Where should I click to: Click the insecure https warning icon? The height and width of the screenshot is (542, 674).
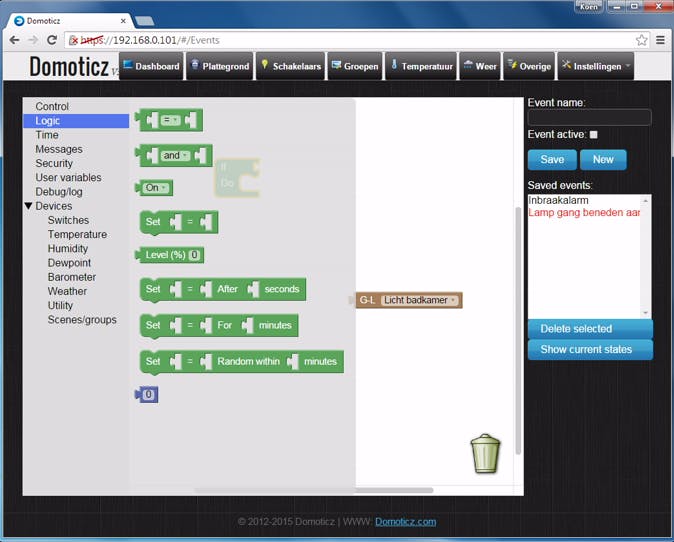coord(74,40)
